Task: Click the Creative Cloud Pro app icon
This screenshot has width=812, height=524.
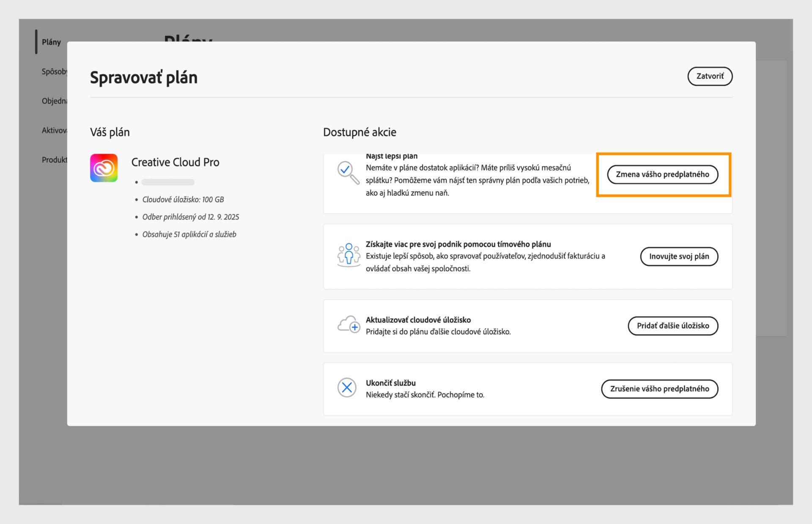Action: click(104, 168)
